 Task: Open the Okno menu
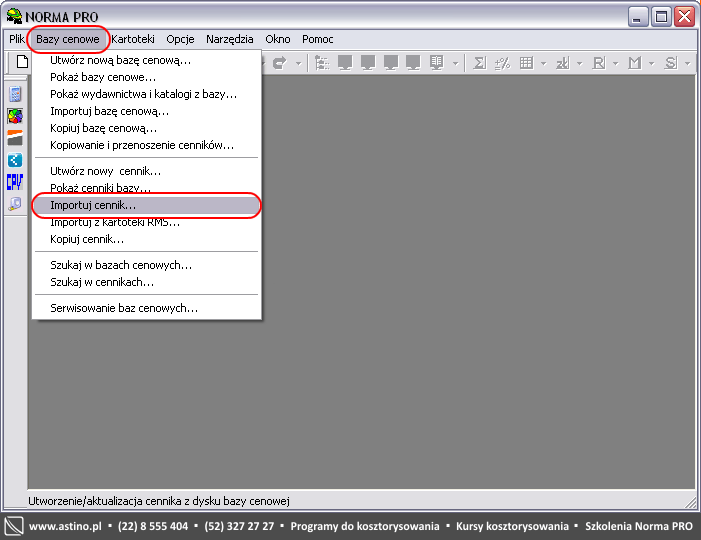pos(278,39)
